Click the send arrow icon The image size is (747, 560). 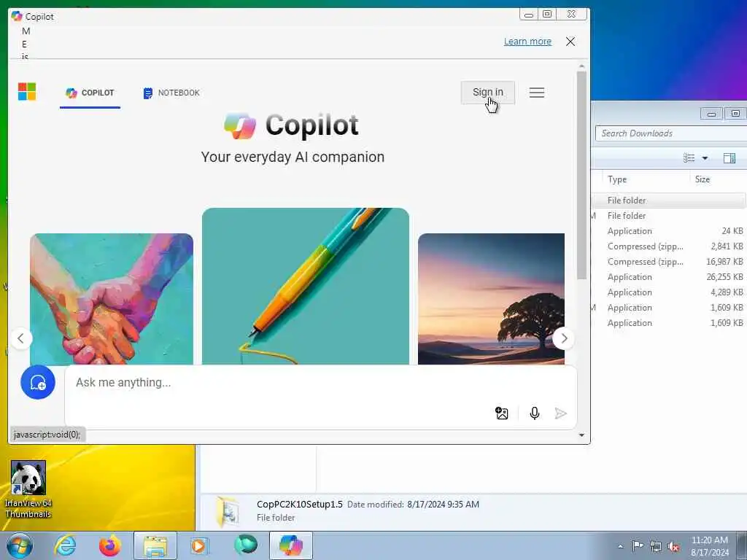tap(561, 413)
